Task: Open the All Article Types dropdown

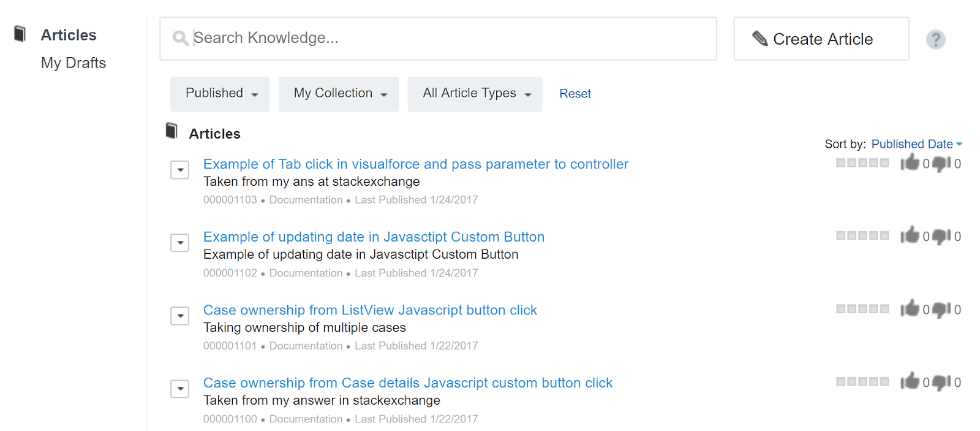Action: (x=475, y=94)
